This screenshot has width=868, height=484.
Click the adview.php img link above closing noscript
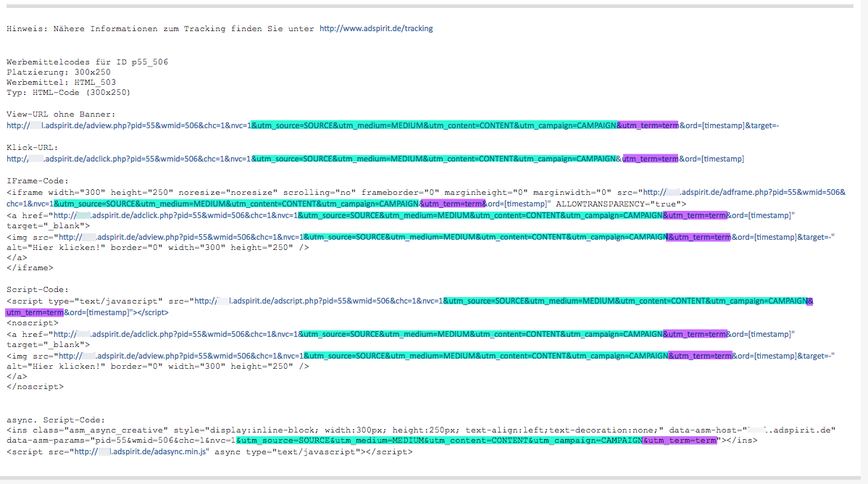point(446,356)
